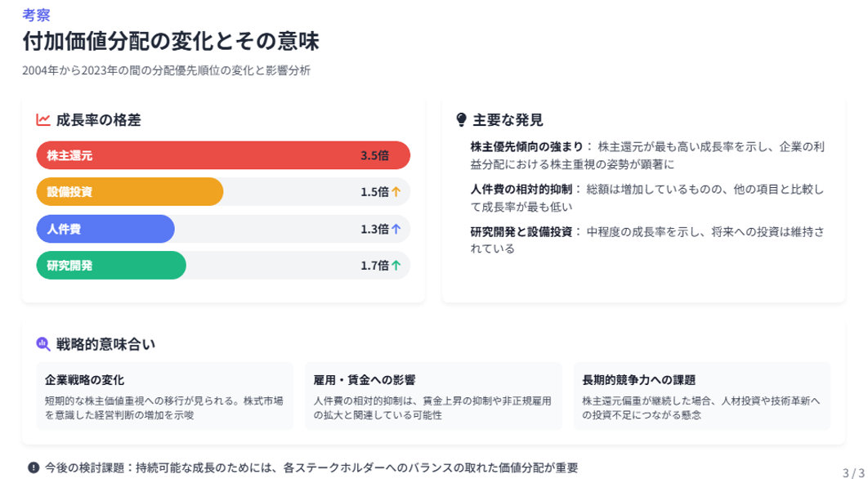868x479 pixels.
Task: Click the exclamation icon beside 今後の検討課題
Action: pos(34,468)
